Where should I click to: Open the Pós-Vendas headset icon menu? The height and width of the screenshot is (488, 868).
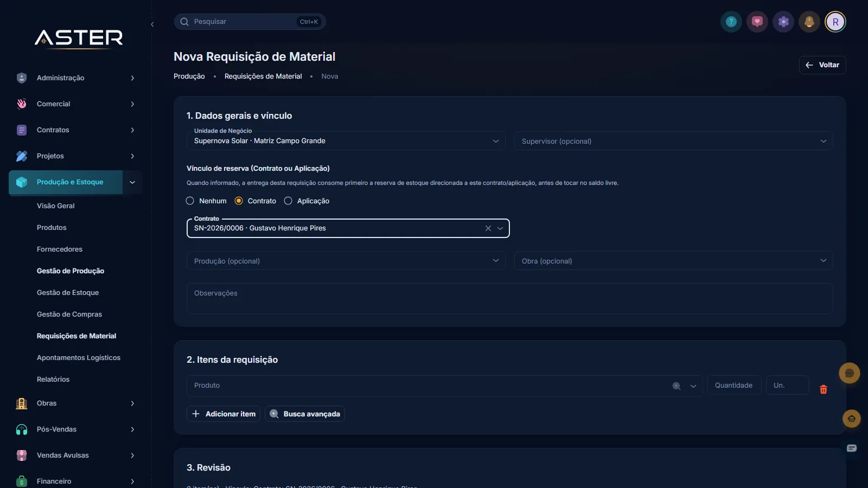click(x=22, y=429)
